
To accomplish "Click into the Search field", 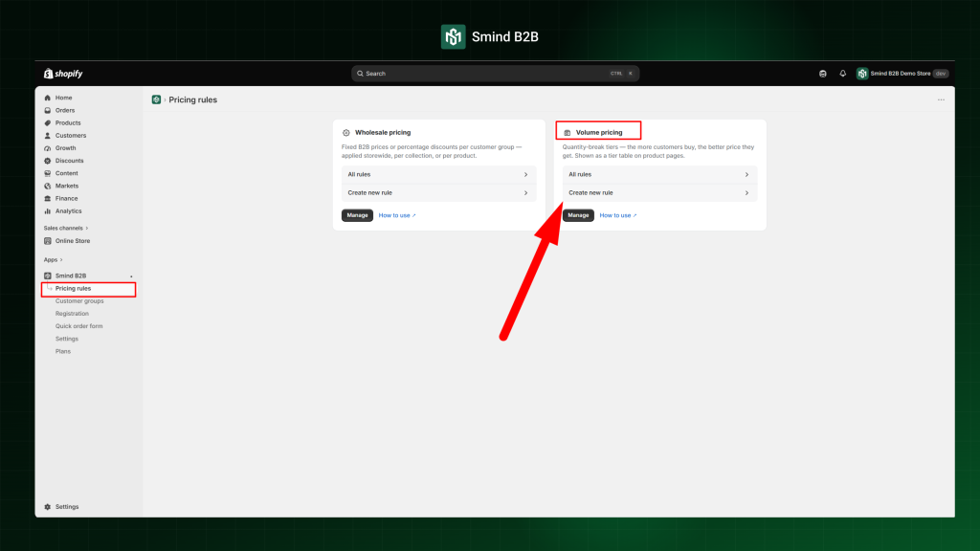I will pyautogui.click(x=495, y=74).
